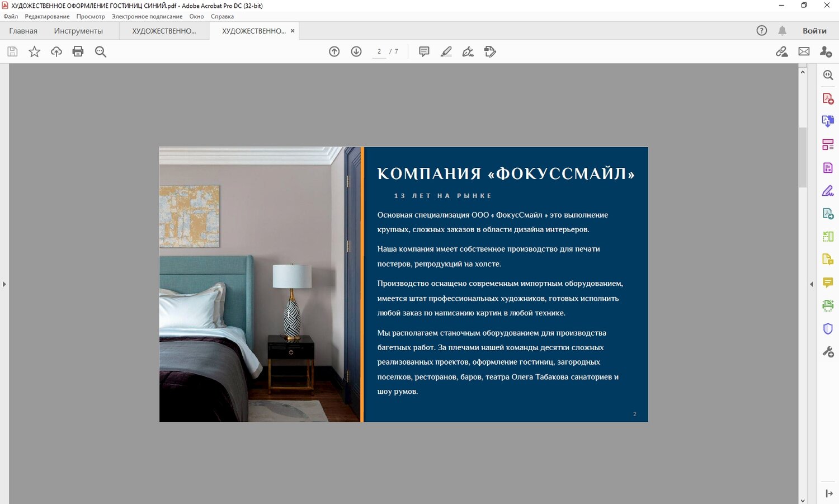This screenshot has width=839, height=504.
Task: Open the stamp tool in the toolbar
Action: [x=490, y=51]
